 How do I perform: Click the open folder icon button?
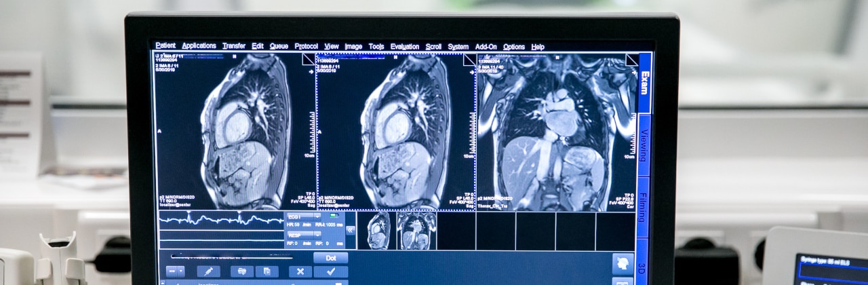241,271
